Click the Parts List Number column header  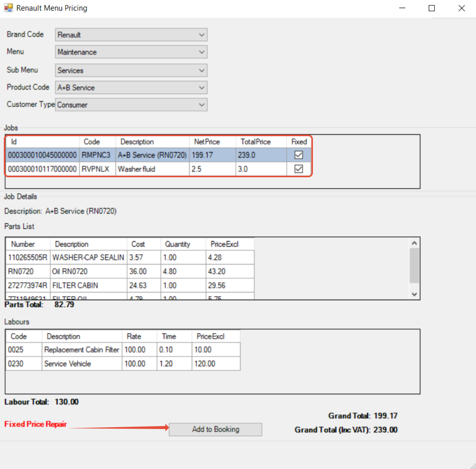(x=28, y=244)
